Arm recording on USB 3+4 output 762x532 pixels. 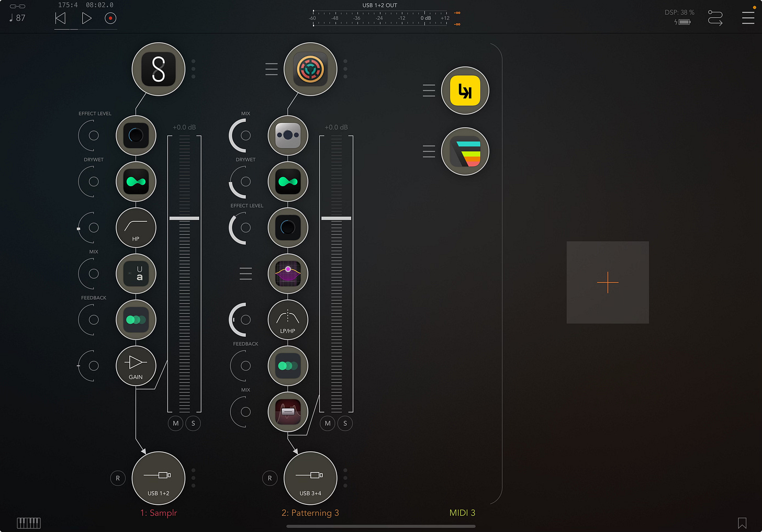[270, 478]
